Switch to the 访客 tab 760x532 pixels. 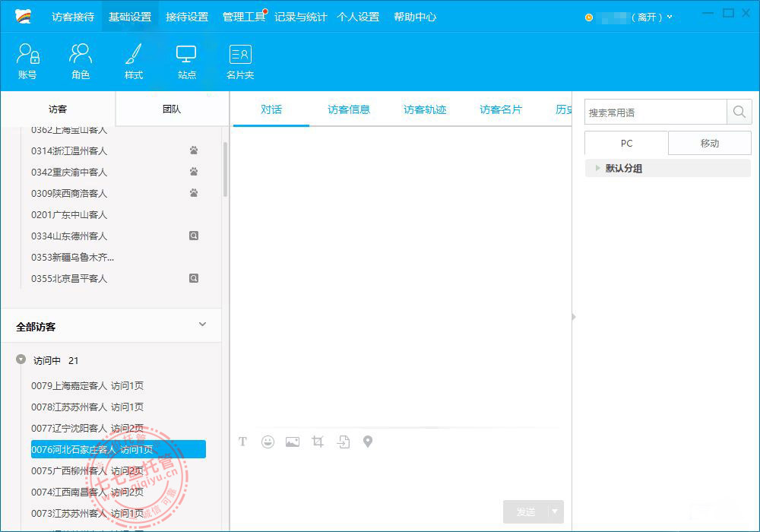point(58,109)
